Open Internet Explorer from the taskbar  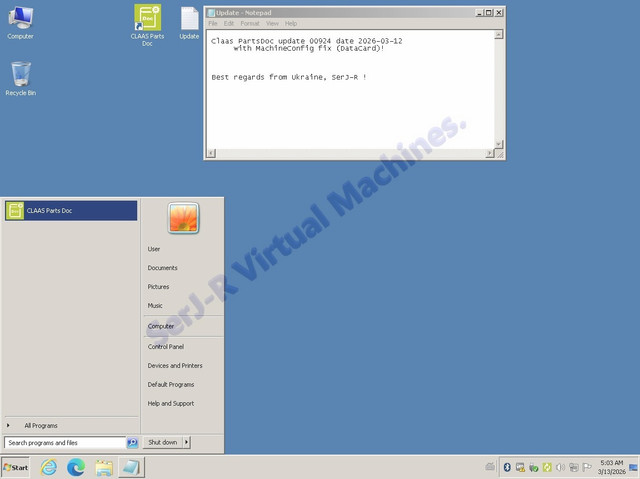pos(49,467)
